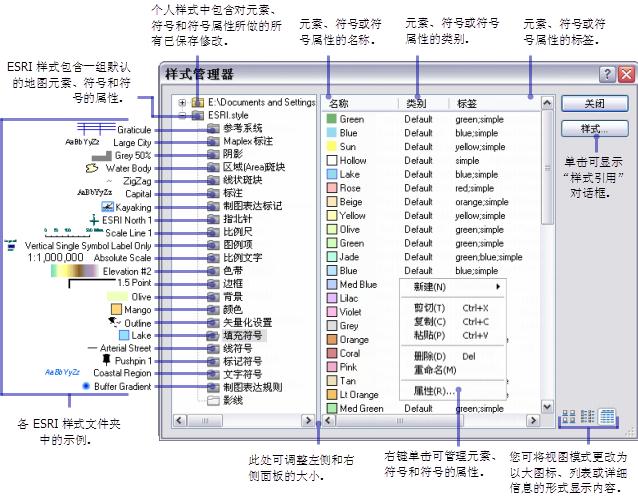Select the first Green fill swatch

[x=332, y=119]
